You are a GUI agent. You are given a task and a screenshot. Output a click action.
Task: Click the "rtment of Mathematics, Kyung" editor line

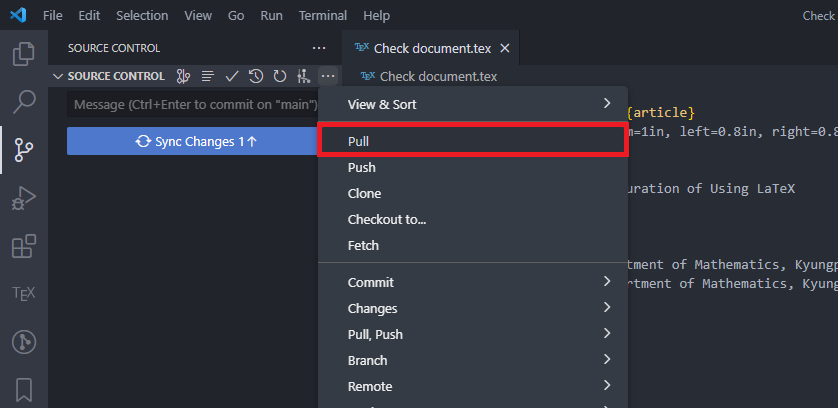[732, 283]
